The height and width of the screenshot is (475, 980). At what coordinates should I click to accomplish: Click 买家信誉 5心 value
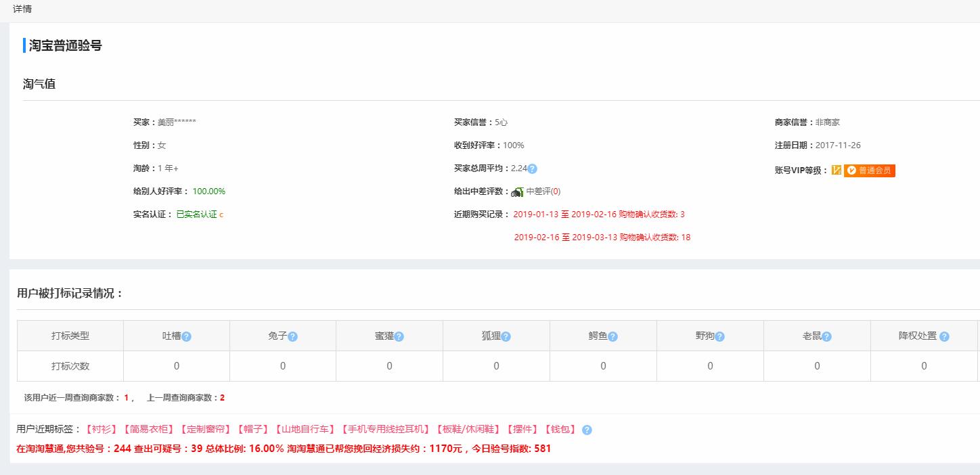coord(501,122)
